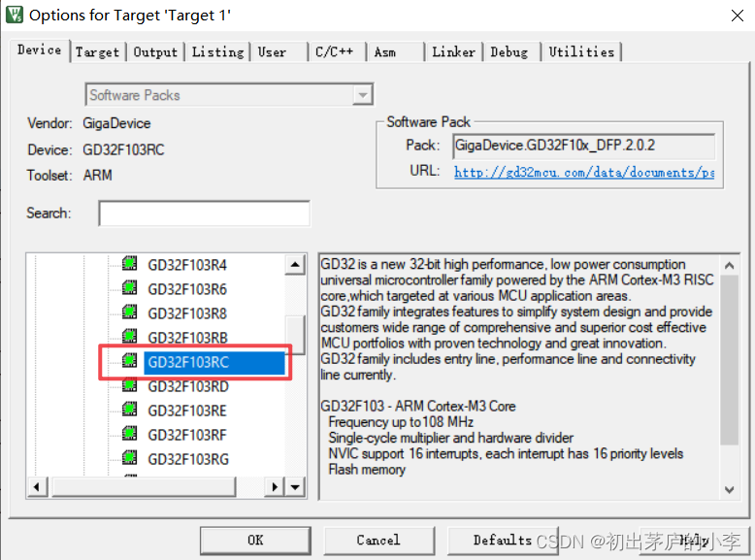This screenshot has width=755, height=560.
Task: Select GD32F103RE in the device tree
Action: coord(187,411)
